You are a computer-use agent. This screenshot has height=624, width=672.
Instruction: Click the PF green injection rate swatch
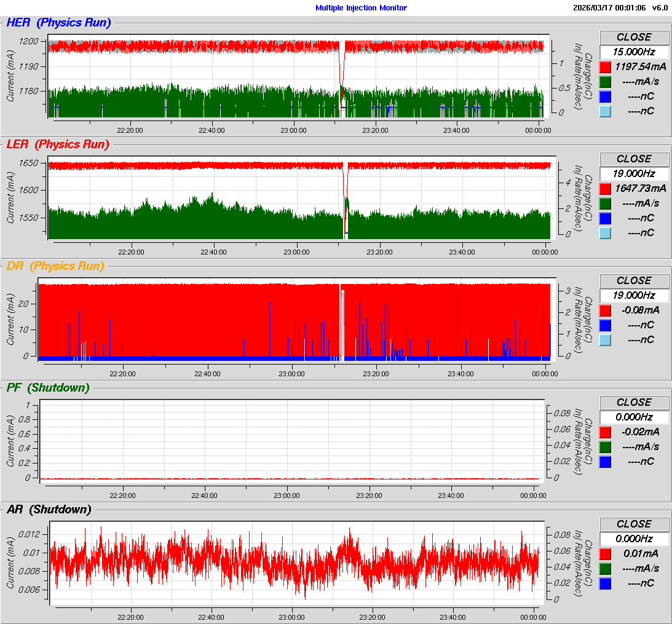pyautogui.click(x=605, y=447)
